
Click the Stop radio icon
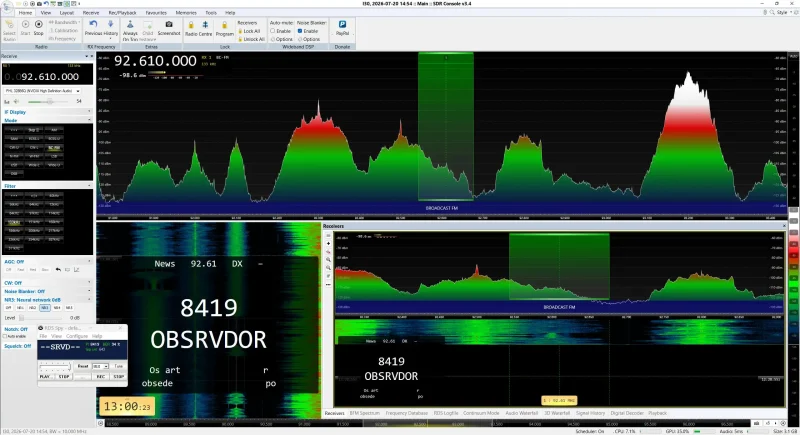pyautogui.click(x=38, y=24)
